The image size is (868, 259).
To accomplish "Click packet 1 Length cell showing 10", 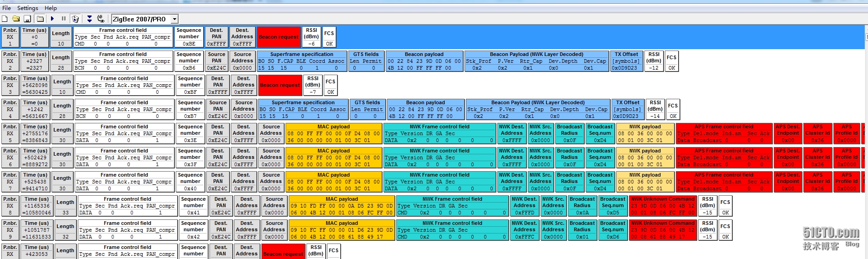I will (61, 37).
